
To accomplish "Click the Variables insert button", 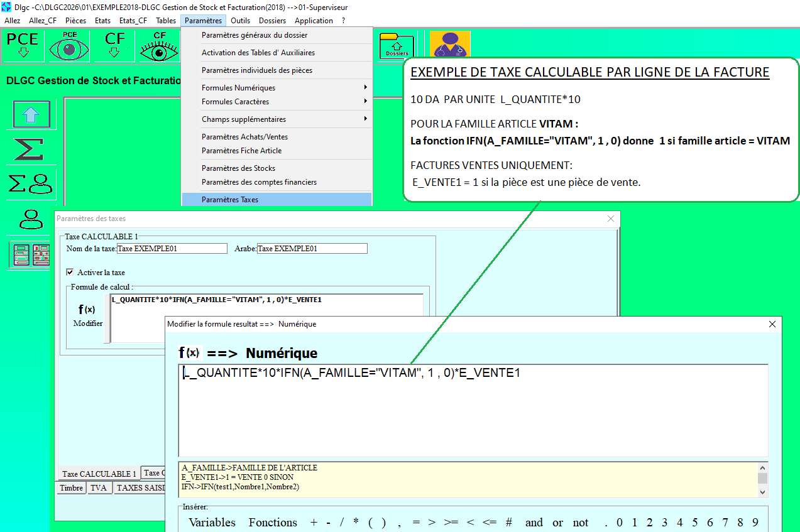I will tap(212, 523).
